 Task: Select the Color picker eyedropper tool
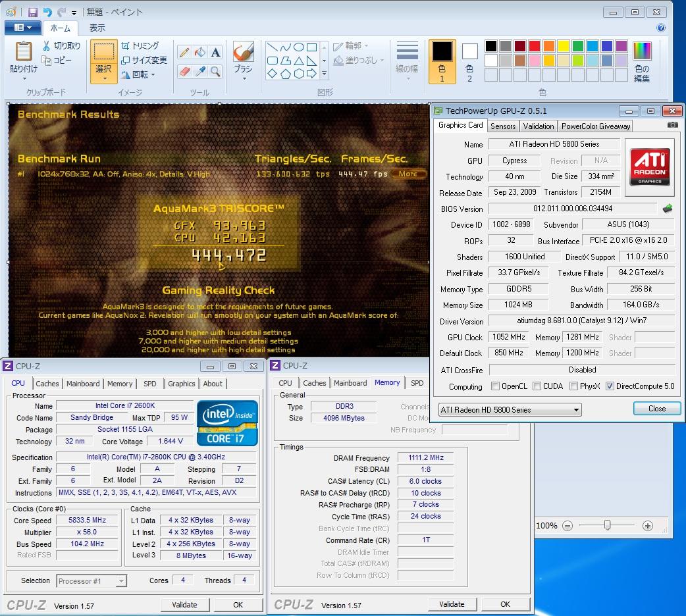(200, 71)
